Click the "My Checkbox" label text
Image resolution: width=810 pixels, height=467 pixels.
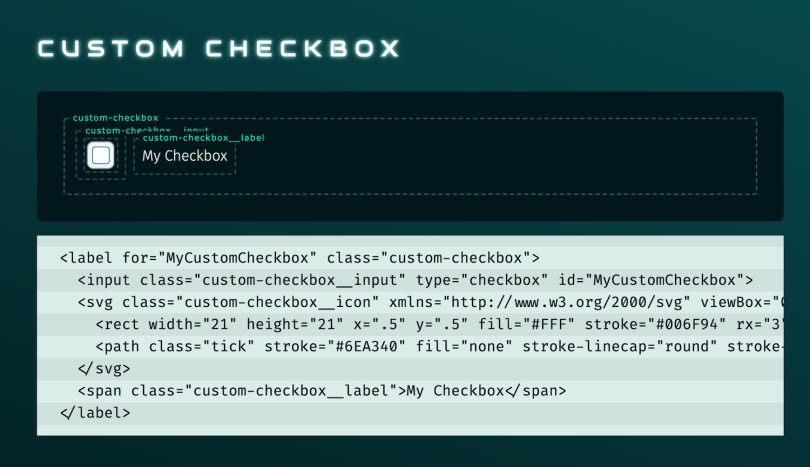click(185, 156)
